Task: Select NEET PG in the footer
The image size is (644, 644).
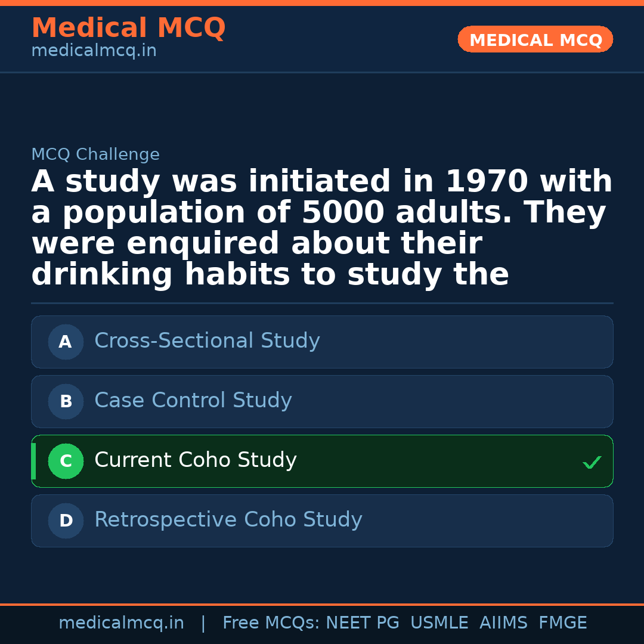Action: click(x=363, y=623)
